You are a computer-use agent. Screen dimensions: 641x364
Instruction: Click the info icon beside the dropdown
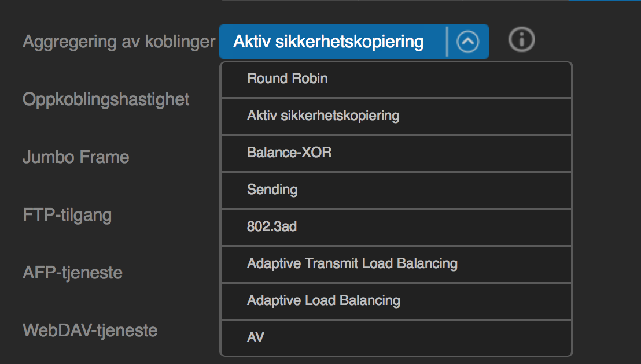pos(521,40)
